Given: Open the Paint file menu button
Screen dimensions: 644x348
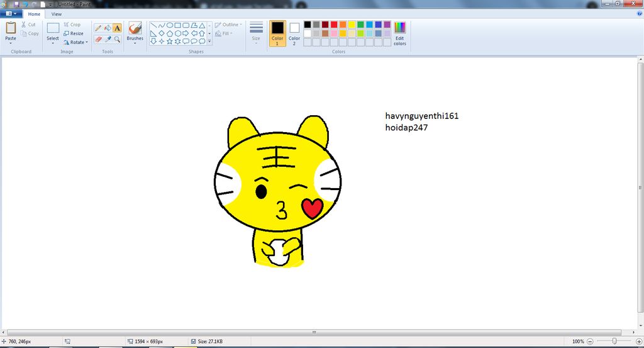Looking at the screenshot, I should pyautogui.click(x=12, y=14).
